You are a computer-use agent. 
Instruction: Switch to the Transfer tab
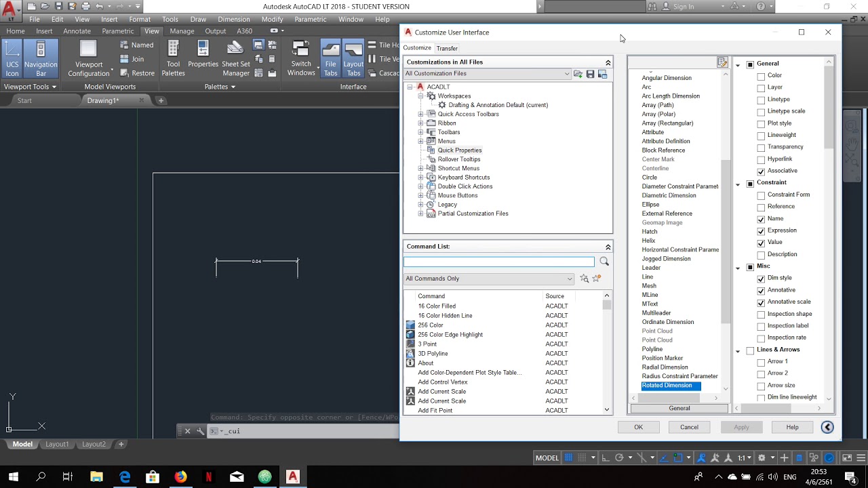point(447,48)
